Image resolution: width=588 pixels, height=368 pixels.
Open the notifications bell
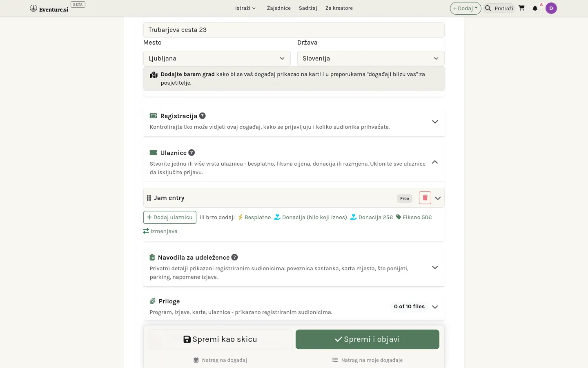pos(535,8)
